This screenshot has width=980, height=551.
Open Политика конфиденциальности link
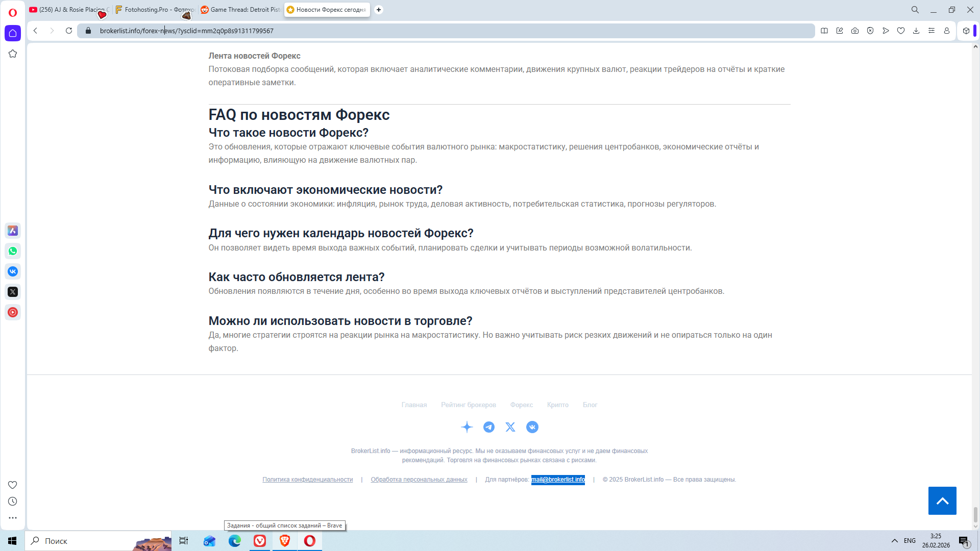[x=307, y=480]
